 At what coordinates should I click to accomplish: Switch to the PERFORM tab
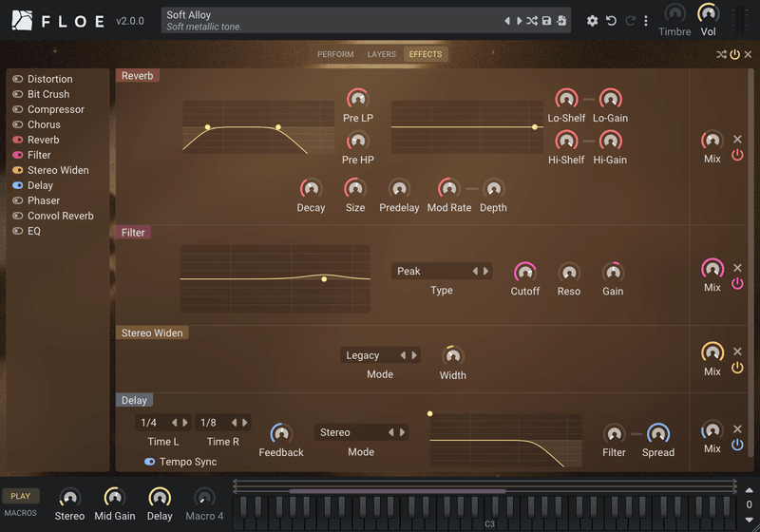click(335, 54)
